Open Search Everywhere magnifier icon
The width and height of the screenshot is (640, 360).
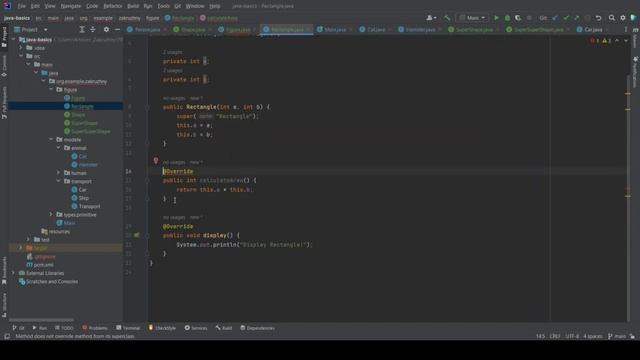point(612,18)
